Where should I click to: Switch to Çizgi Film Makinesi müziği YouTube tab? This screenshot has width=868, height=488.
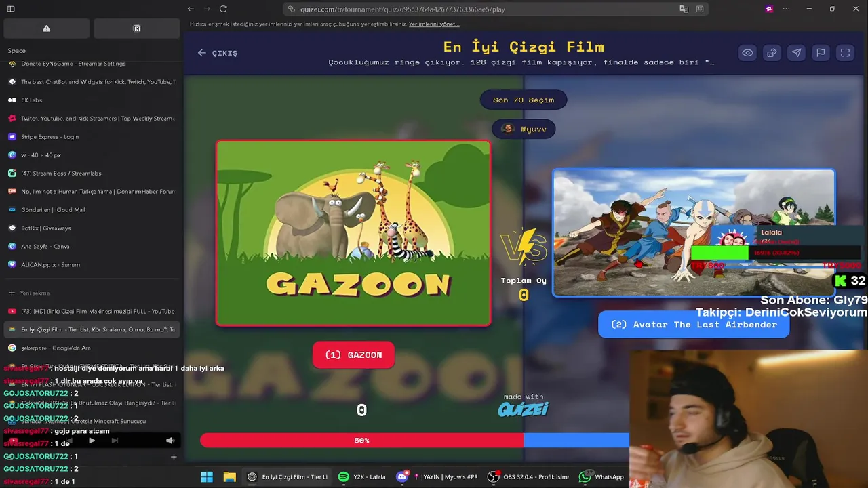(92, 312)
